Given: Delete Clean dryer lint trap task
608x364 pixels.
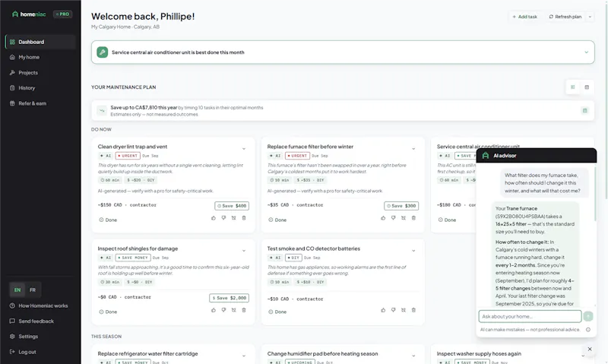Looking at the screenshot, I should 244,218.
